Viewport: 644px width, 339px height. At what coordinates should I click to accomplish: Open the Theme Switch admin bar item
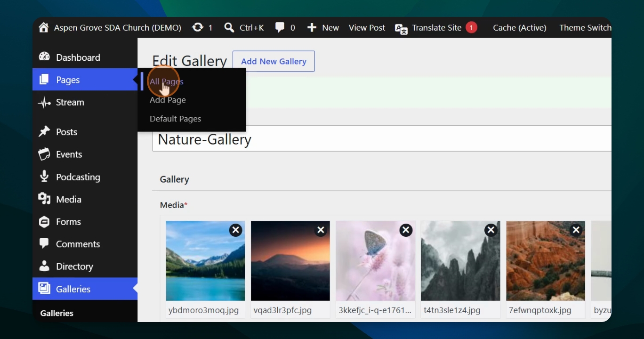[585, 28]
